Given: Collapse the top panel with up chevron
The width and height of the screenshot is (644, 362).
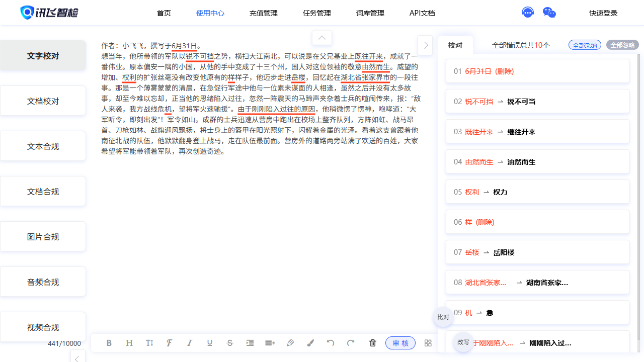Looking at the screenshot, I should 322,38.
